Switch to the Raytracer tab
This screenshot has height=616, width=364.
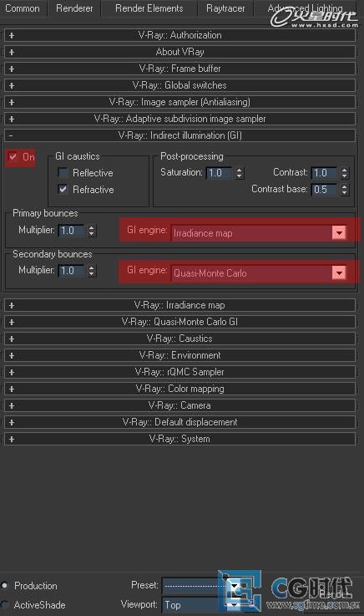pyautogui.click(x=225, y=8)
